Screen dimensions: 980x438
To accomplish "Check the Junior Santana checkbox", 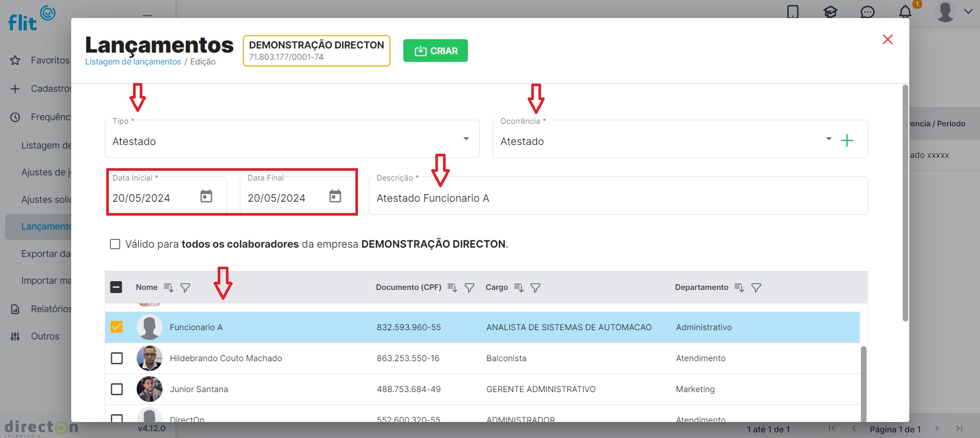I will (x=117, y=389).
